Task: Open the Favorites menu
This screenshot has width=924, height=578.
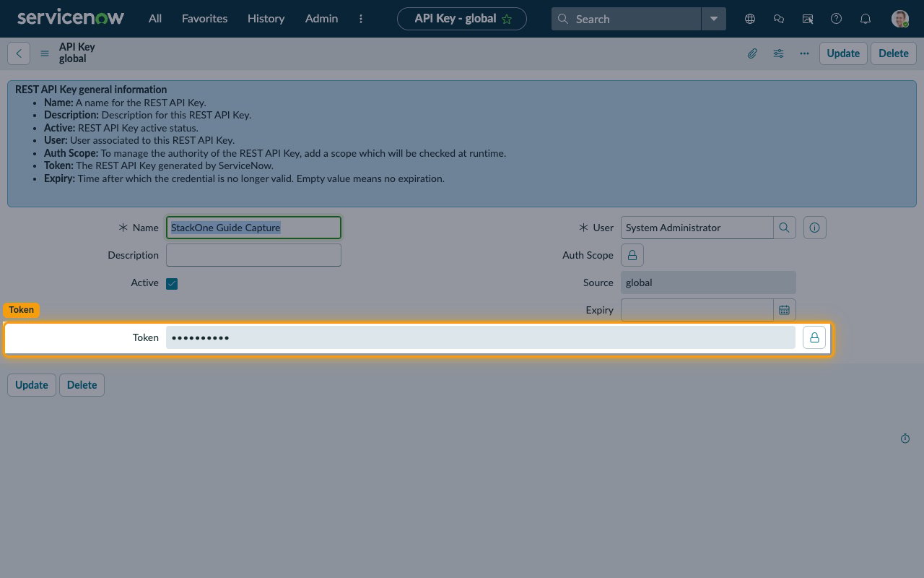Action: (204, 19)
